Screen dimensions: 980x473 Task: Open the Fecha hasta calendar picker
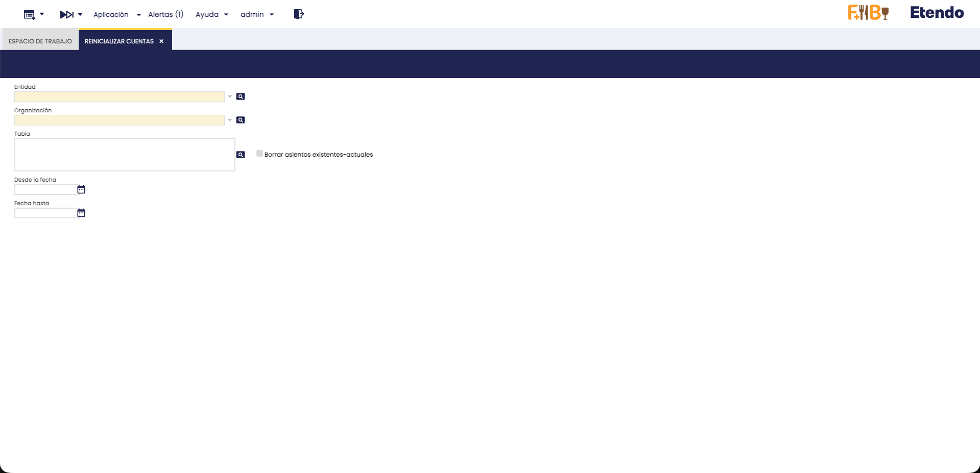81,213
